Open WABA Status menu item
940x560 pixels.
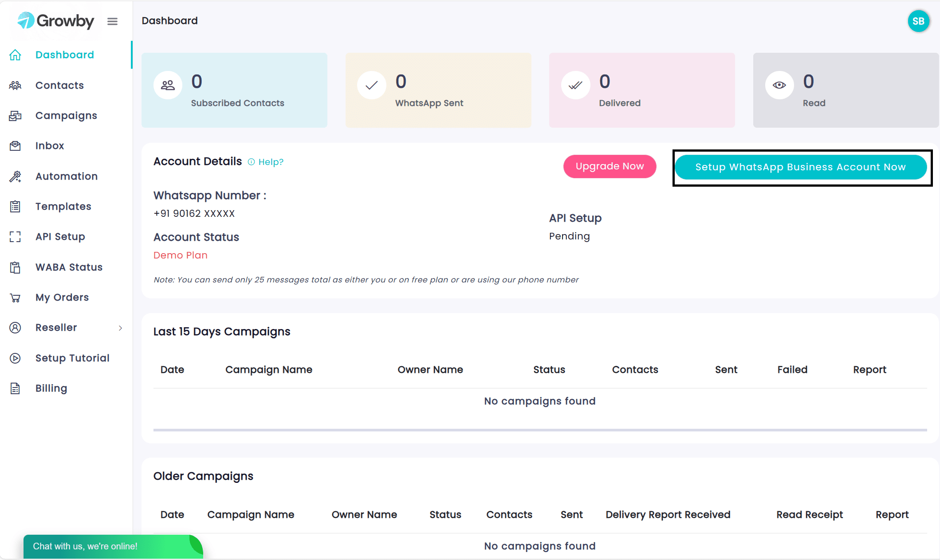click(x=69, y=267)
